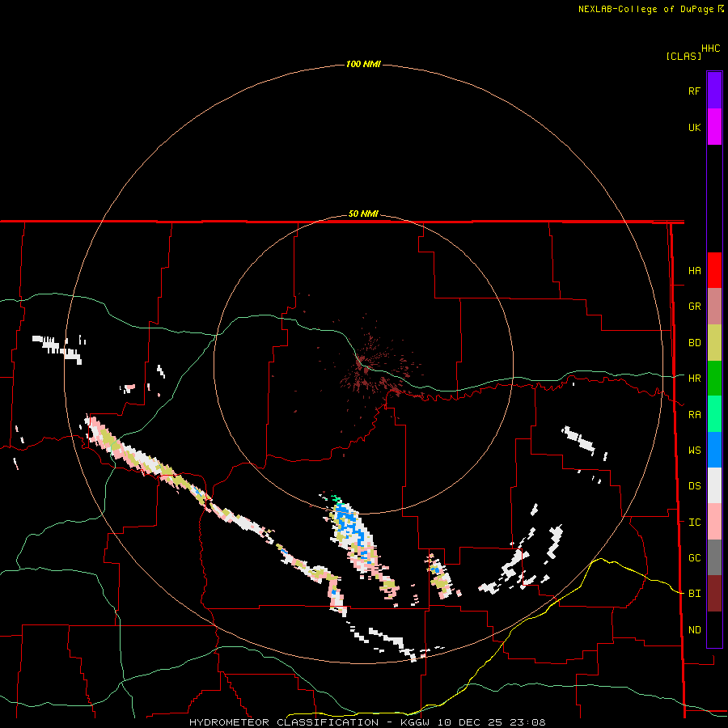Click the IC legend label
728x728 pixels.
pyautogui.click(x=694, y=522)
